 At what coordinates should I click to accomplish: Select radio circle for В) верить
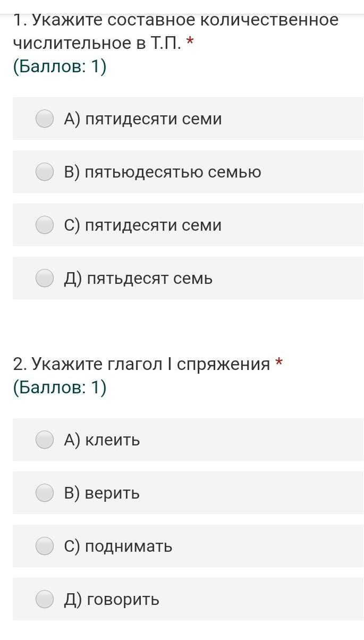(45, 493)
